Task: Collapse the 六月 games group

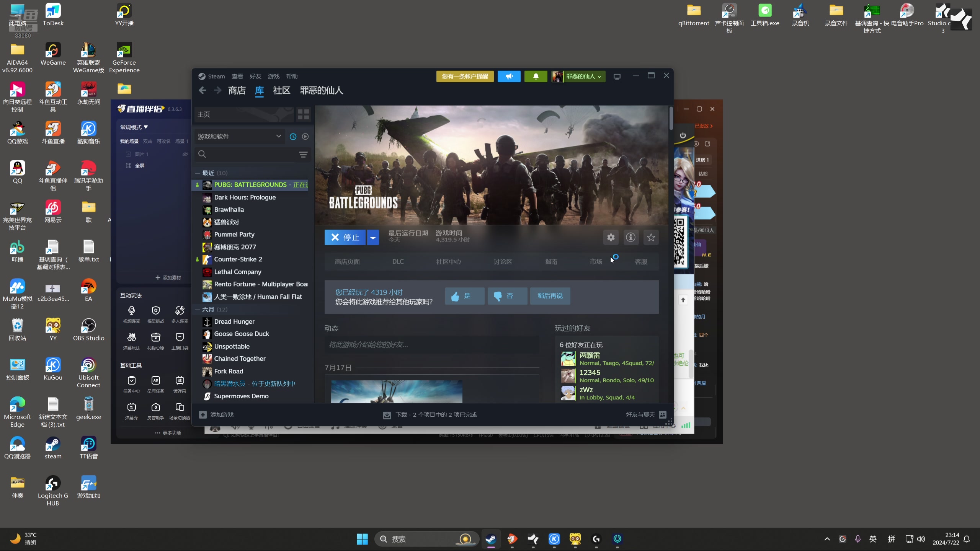Action: pyautogui.click(x=198, y=309)
